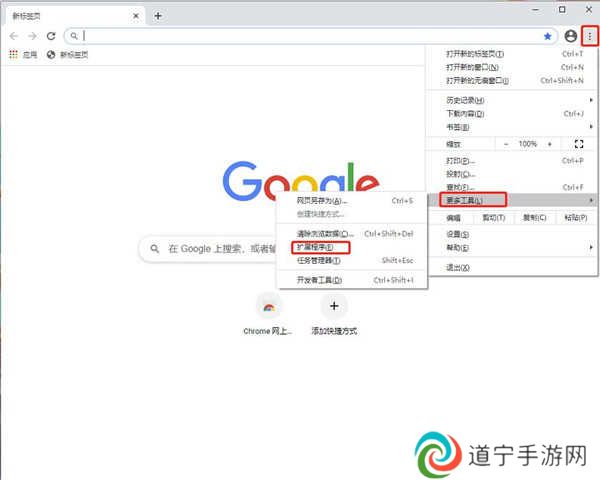Open 设置(S) from the menu

click(513, 234)
